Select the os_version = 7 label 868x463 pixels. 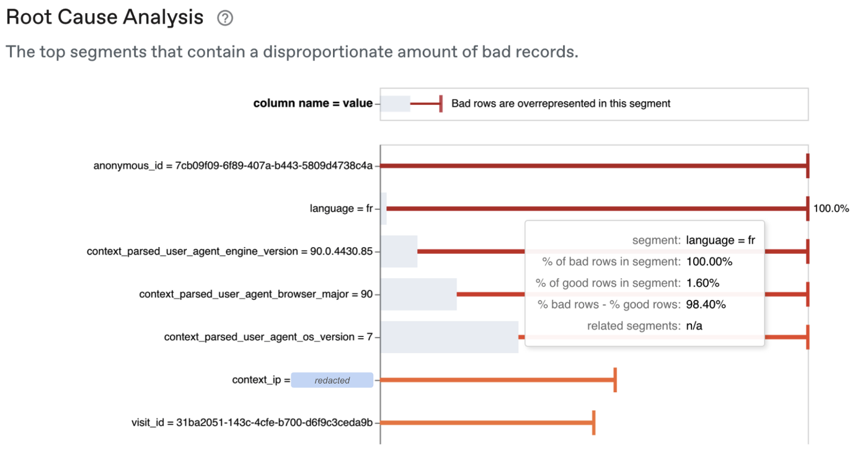(x=268, y=337)
